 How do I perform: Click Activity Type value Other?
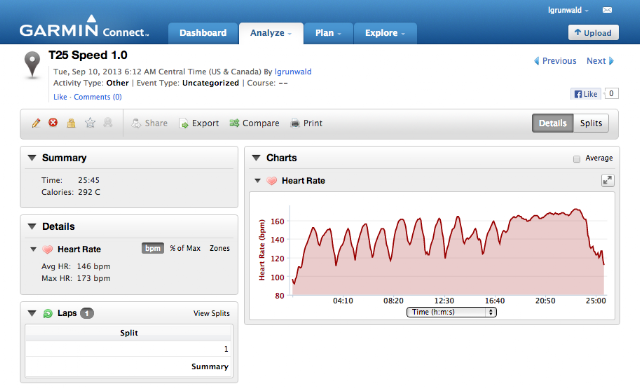pos(118,83)
